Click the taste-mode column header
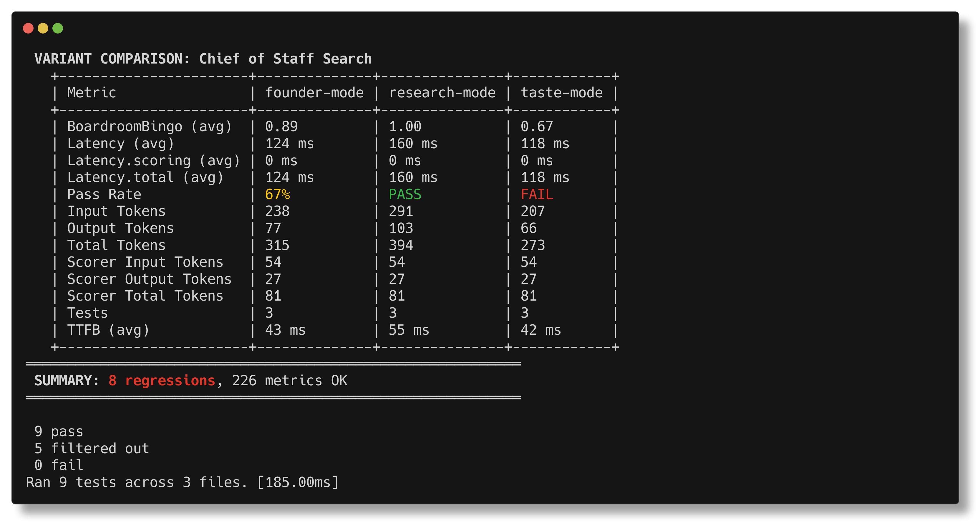The width and height of the screenshot is (980, 525). point(561,93)
